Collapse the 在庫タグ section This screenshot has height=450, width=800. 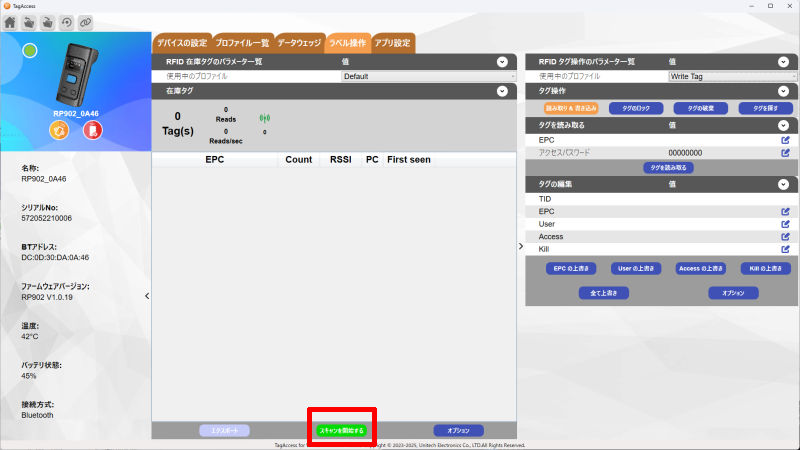click(502, 91)
